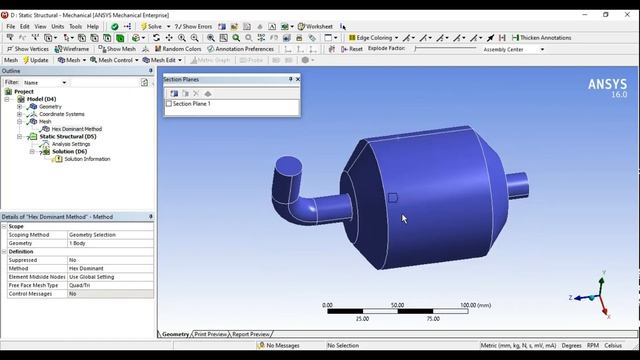
Task: Select Hex Dominant Method in the tree
Action: tap(76, 129)
